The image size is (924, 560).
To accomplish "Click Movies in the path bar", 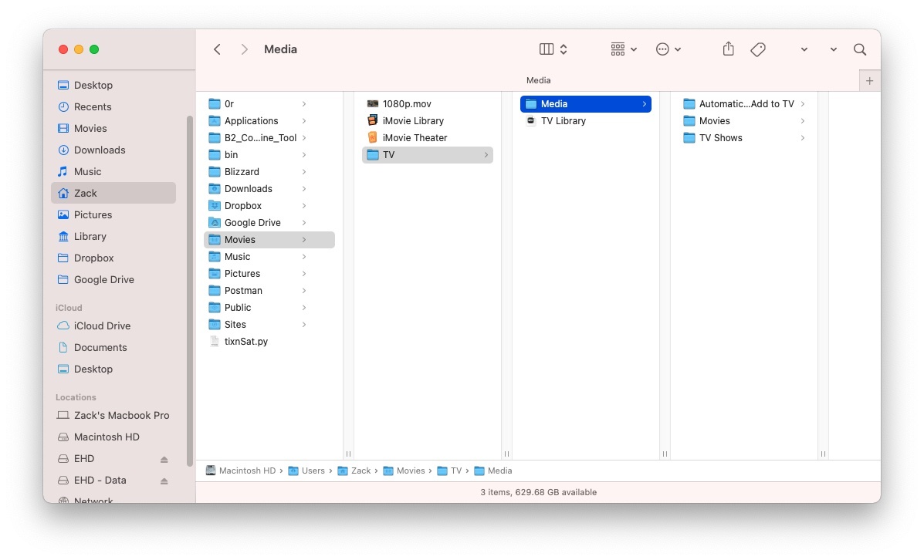I will pyautogui.click(x=404, y=471).
